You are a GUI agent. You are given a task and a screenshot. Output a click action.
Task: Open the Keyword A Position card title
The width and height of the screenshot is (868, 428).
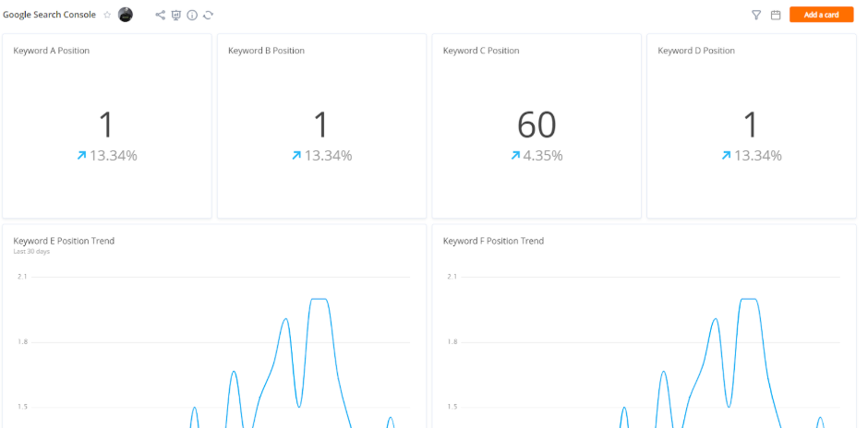click(52, 51)
